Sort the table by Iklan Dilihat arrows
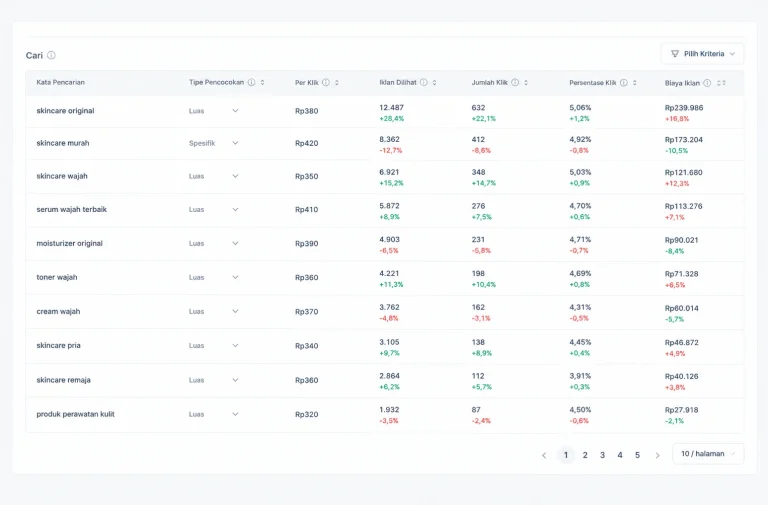This screenshot has height=505, width=768. (x=434, y=83)
